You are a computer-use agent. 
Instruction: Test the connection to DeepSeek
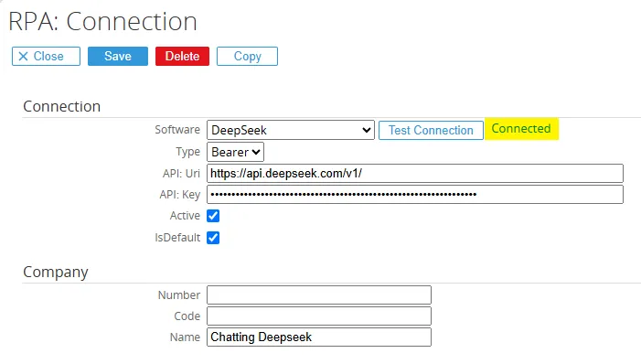(431, 130)
